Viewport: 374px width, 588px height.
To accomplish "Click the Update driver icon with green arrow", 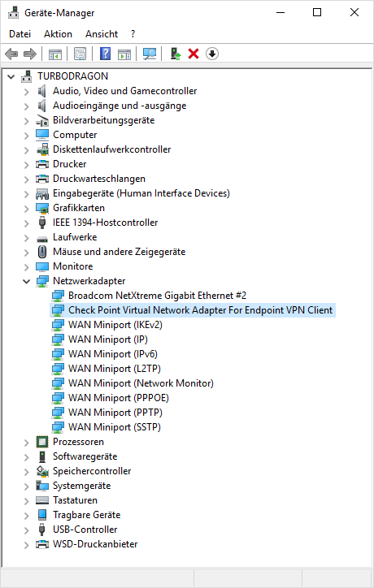I will point(176,54).
